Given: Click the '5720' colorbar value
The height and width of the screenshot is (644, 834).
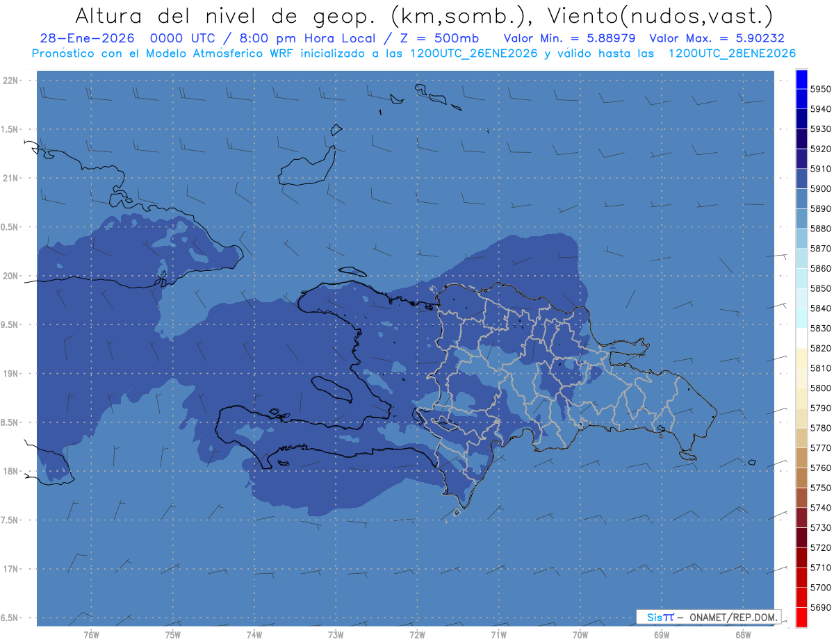Looking at the screenshot, I should tap(820, 547).
